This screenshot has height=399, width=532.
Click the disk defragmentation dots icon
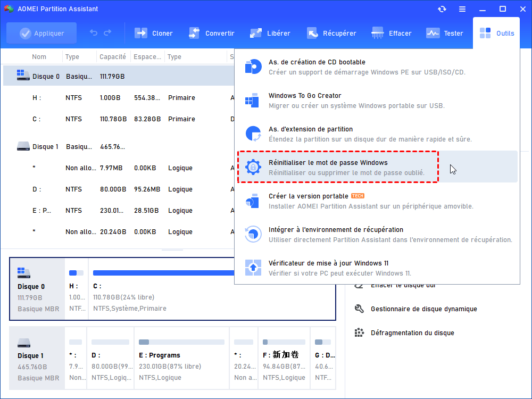[x=359, y=332]
